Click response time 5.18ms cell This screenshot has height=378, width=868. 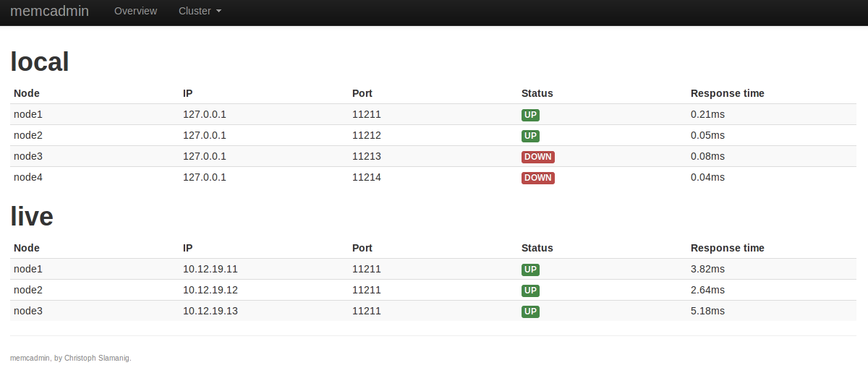[707, 311]
